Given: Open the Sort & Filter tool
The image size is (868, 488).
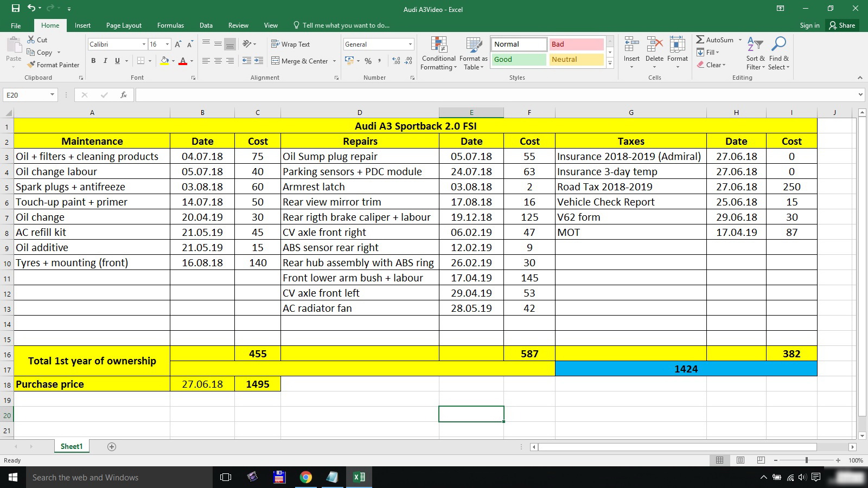Looking at the screenshot, I should (x=755, y=53).
